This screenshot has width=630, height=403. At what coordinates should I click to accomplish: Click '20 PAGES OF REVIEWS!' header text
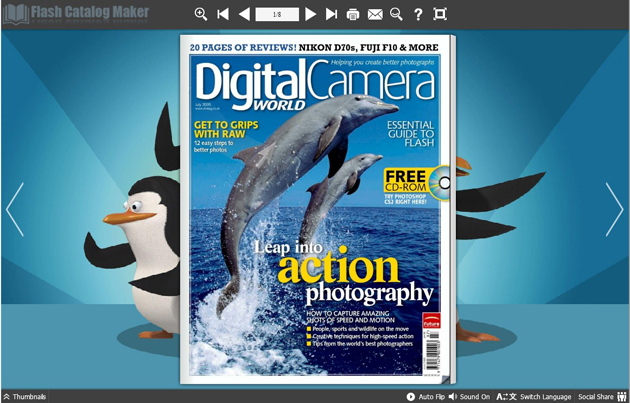(243, 47)
